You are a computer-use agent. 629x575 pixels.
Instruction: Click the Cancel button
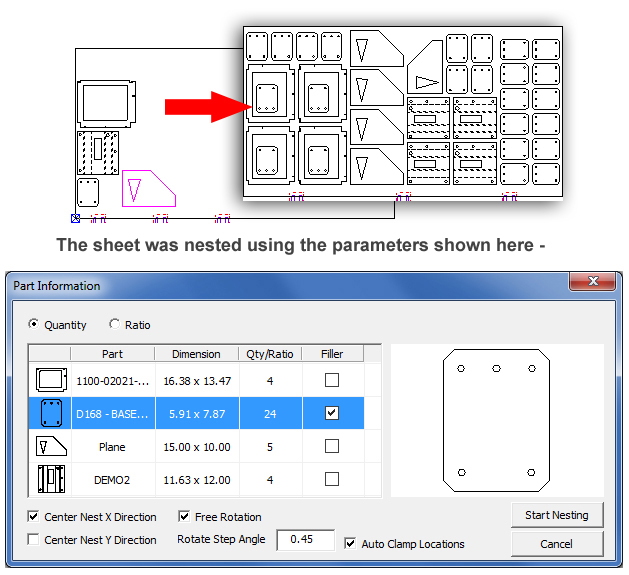click(x=556, y=544)
